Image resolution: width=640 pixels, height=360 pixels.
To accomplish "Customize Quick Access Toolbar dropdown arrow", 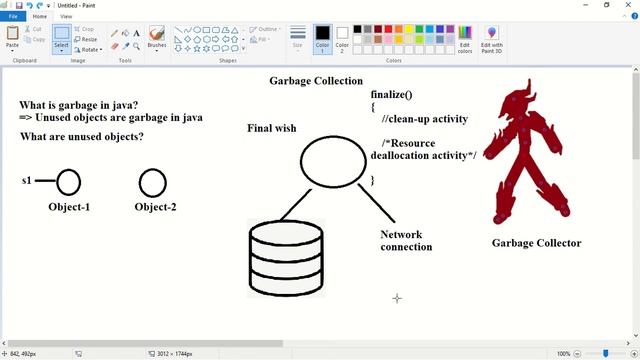I will (49, 6).
